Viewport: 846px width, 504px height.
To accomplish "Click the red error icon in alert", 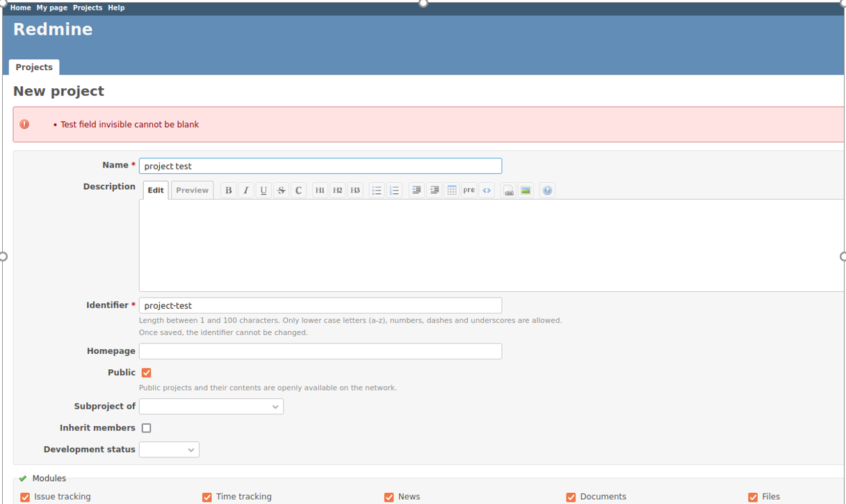I will click(x=24, y=124).
